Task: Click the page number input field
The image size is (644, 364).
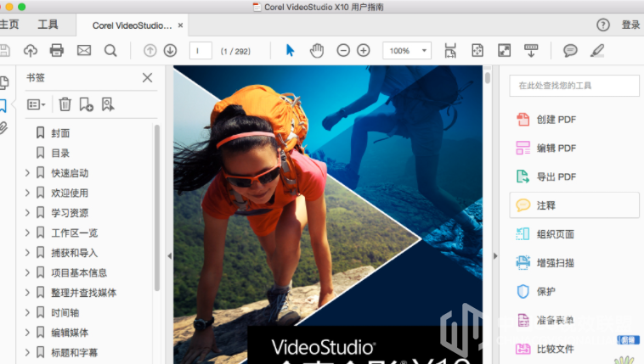Action: click(201, 51)
